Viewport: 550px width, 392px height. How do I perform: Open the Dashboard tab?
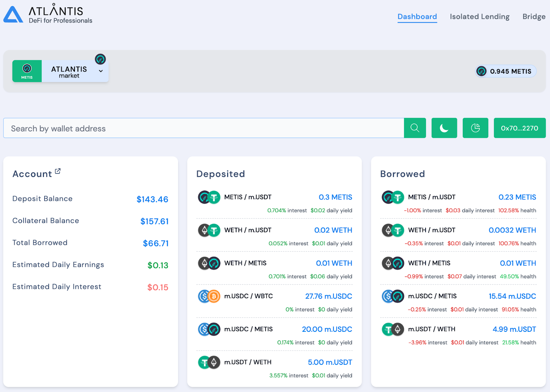pyautogui.click(x=417, y=17)
